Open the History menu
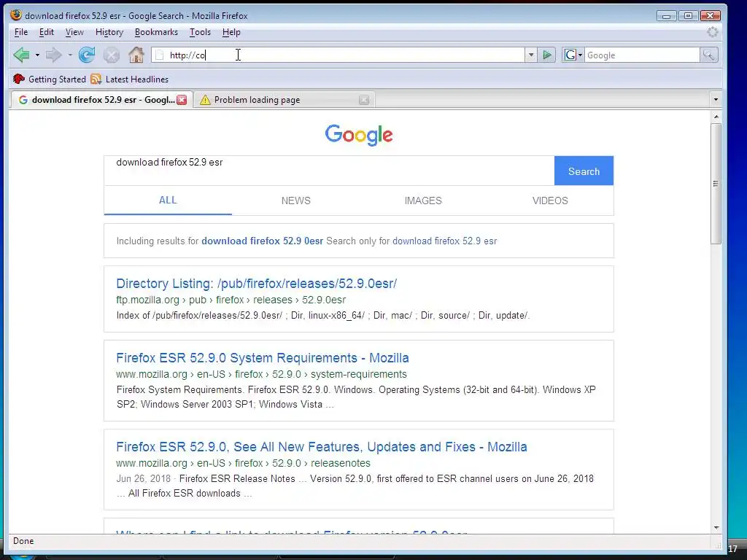Screen dimensions: 747x560 [109, 32]
